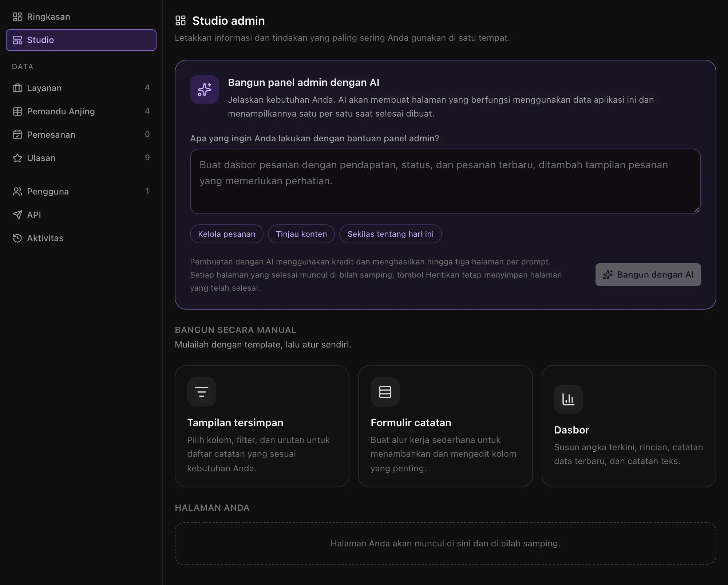View Aktivitas log
Viewport: 728px width, 585px height.
(81, 238)
